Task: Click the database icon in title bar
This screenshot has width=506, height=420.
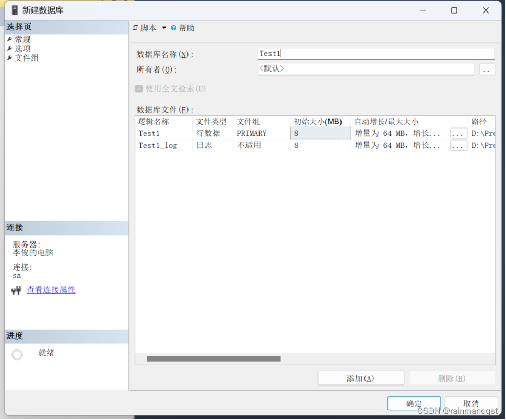Action: (14, 10)
